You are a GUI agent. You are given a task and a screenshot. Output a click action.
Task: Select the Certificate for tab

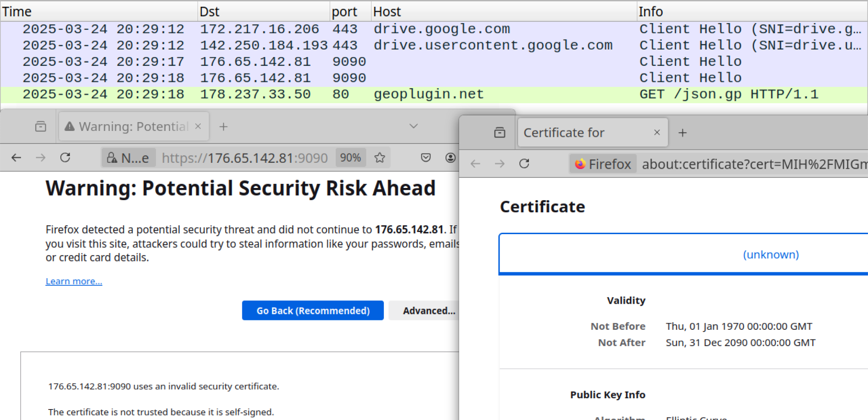[593, 133]
